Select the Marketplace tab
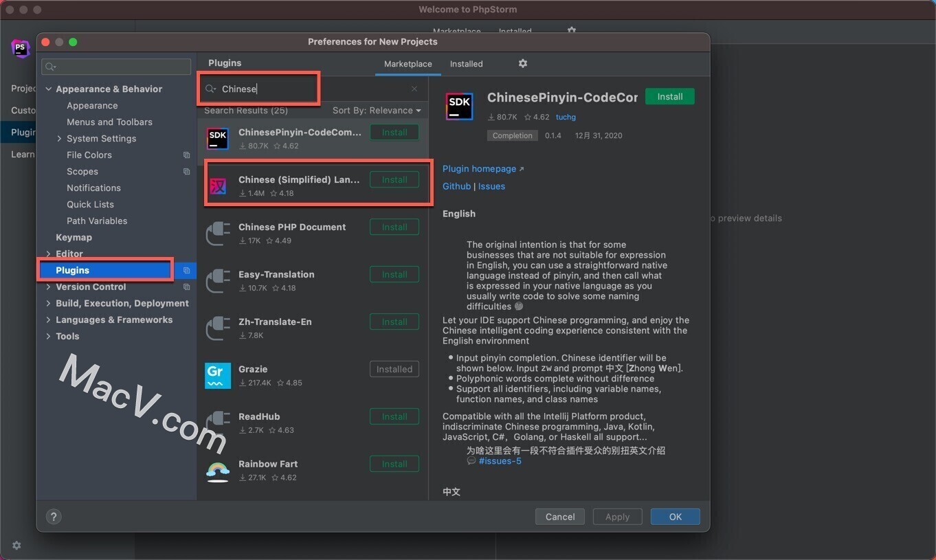Screen dimensions: 936x560 point(408,63)
